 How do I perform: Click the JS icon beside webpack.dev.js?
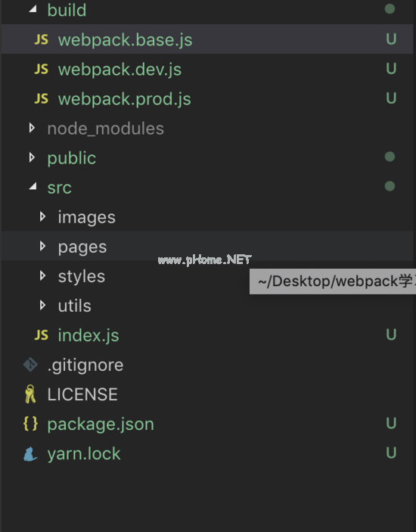[x=42, y=69]
